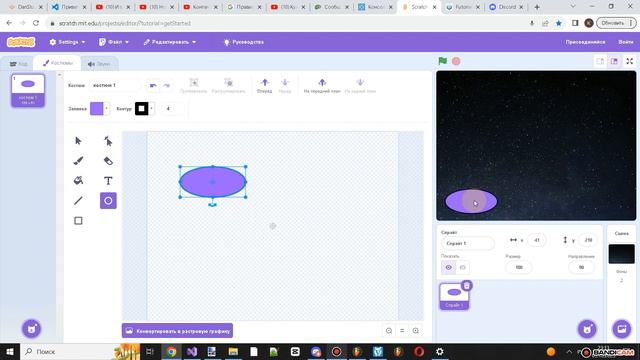640x360 pixels.
Task: Click Convert to Bitmap button
Action: tap(177, 331)
